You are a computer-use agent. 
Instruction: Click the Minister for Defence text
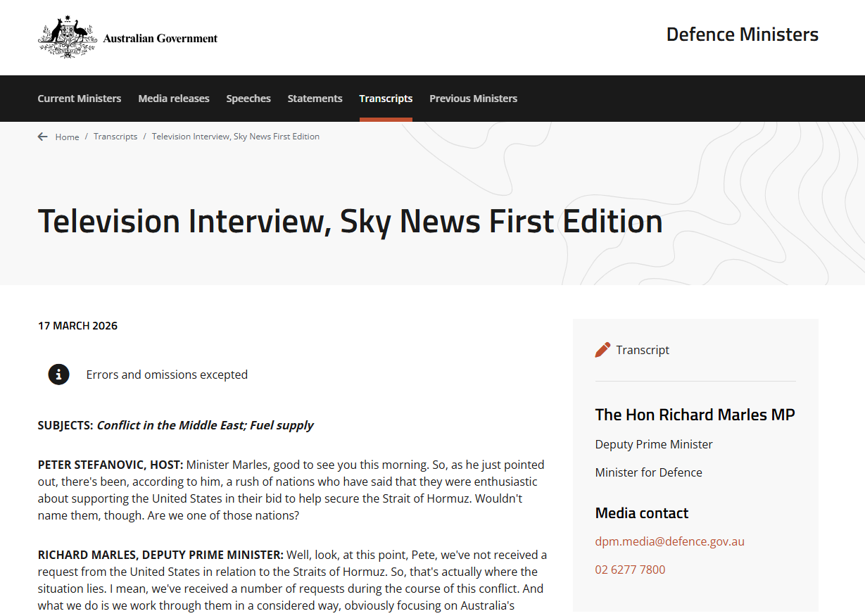(x=649, y=472)
